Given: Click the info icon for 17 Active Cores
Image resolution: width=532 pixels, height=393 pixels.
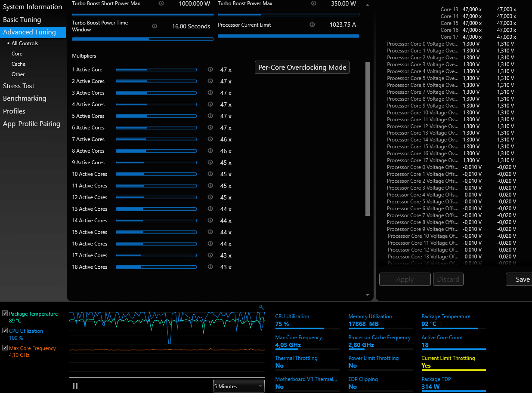Looking at the screenshot, I should click(210, 255).
